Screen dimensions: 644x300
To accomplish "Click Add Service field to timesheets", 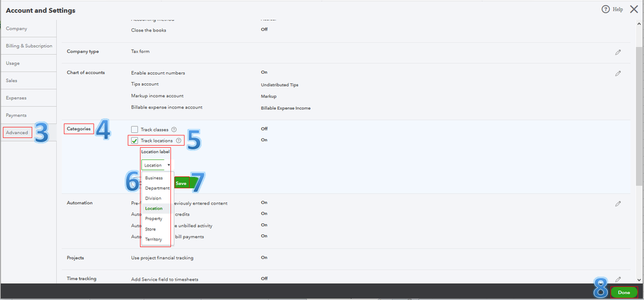I will coord(165,279).
